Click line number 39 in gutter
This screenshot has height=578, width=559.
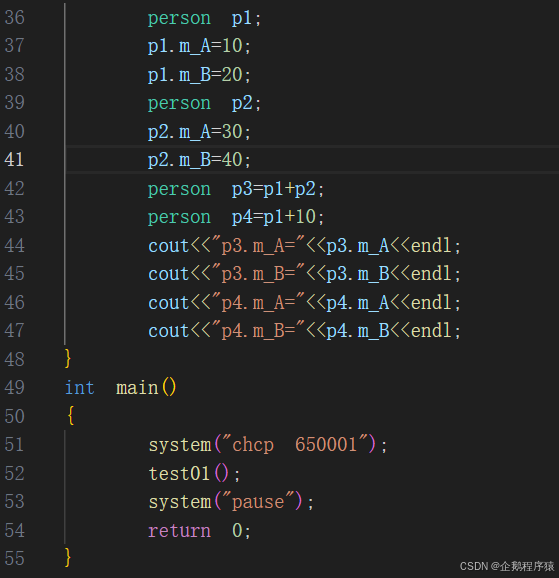tap(14, 103)
